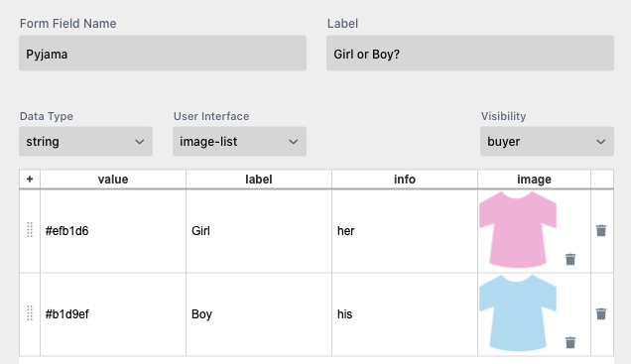
Task: Open the Data Type dropdown
Action: [x=85, y=142]
